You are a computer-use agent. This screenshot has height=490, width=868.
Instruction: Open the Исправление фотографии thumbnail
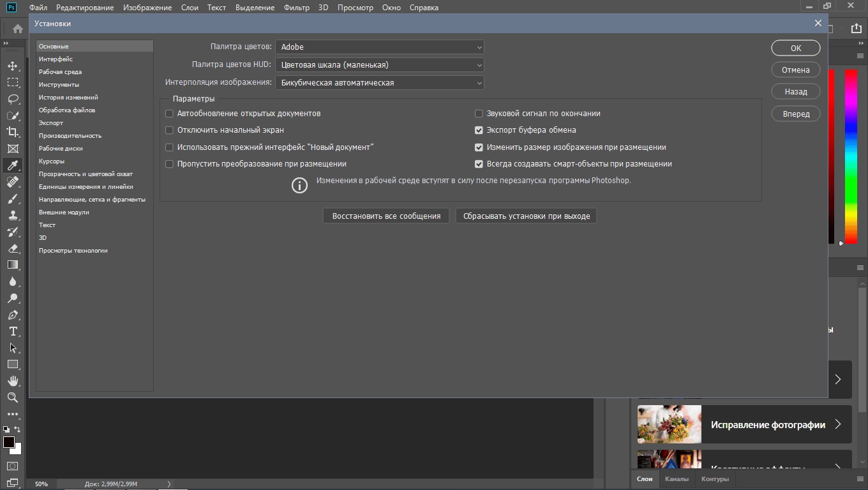(670, 424)
